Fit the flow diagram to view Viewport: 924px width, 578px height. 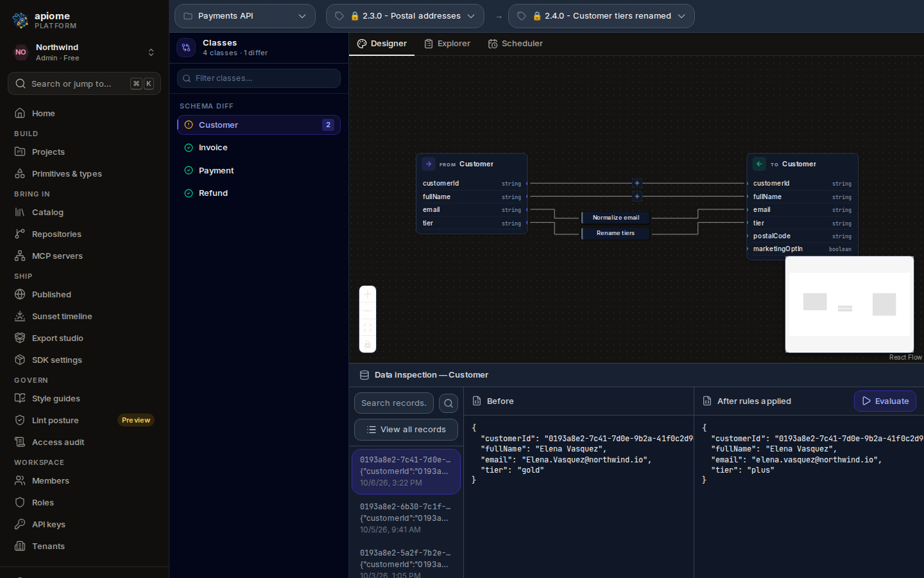368,328
